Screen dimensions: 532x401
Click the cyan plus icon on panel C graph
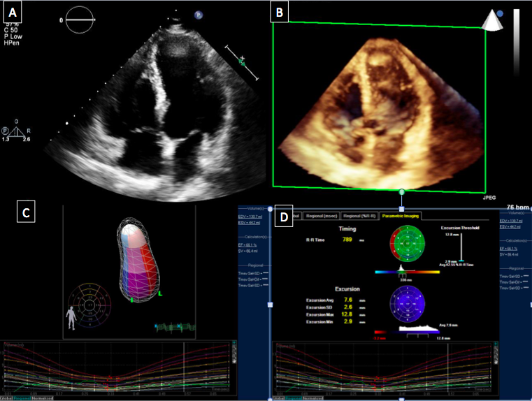point(233,344)
